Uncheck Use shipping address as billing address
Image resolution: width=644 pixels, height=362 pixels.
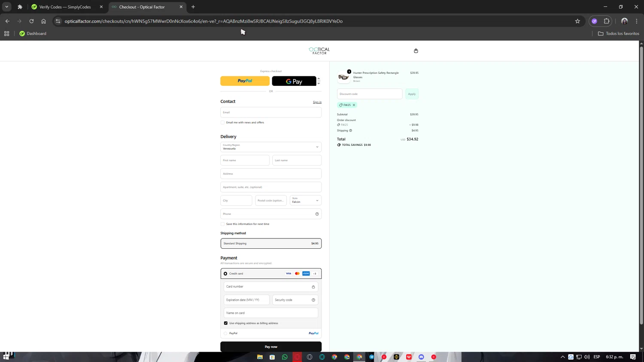(x=226, y=323)
